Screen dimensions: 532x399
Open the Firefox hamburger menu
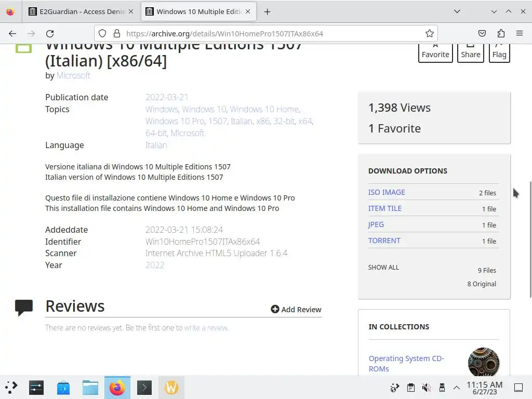point(520,33)
